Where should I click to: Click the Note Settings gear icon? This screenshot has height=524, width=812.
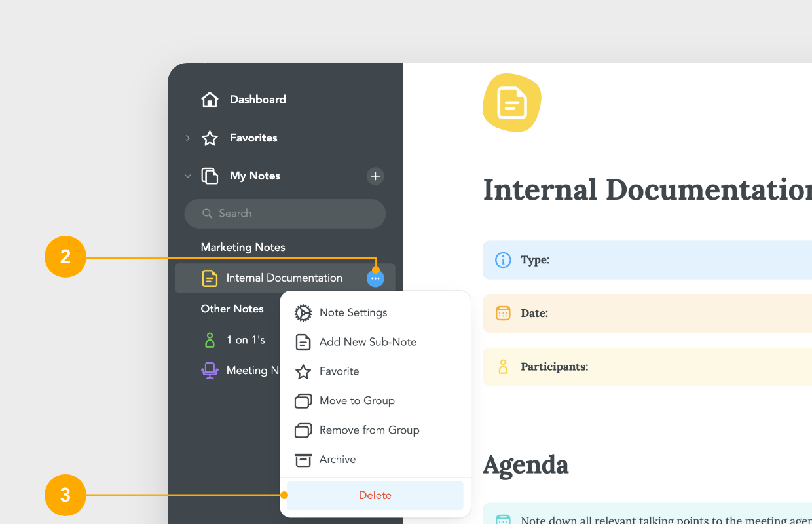303,312
